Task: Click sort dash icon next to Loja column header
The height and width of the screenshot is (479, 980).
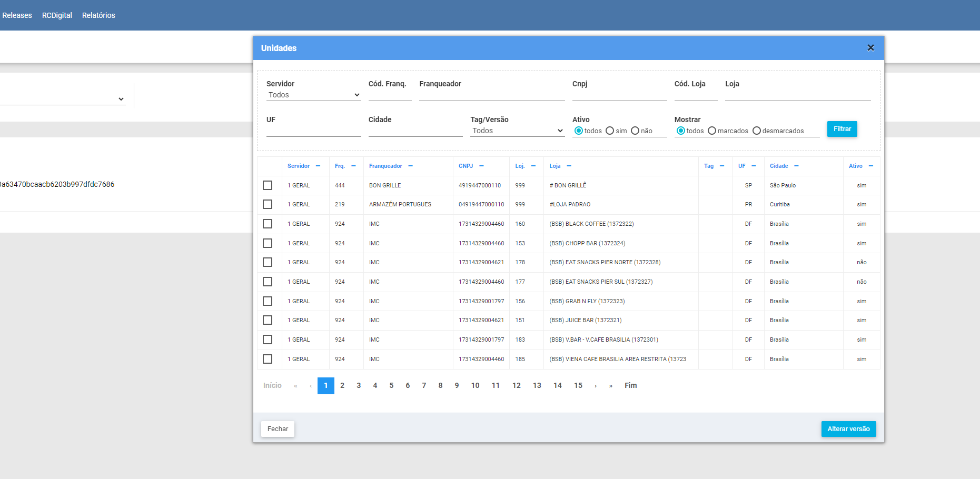Action: [569, 166]
